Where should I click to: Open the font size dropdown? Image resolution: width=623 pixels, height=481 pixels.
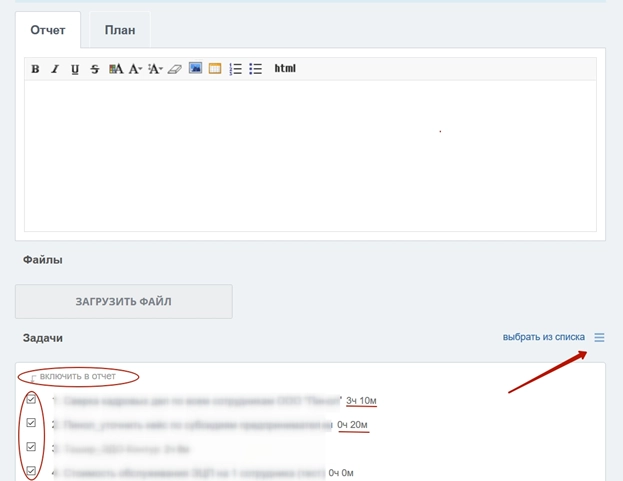click(135, 69)
